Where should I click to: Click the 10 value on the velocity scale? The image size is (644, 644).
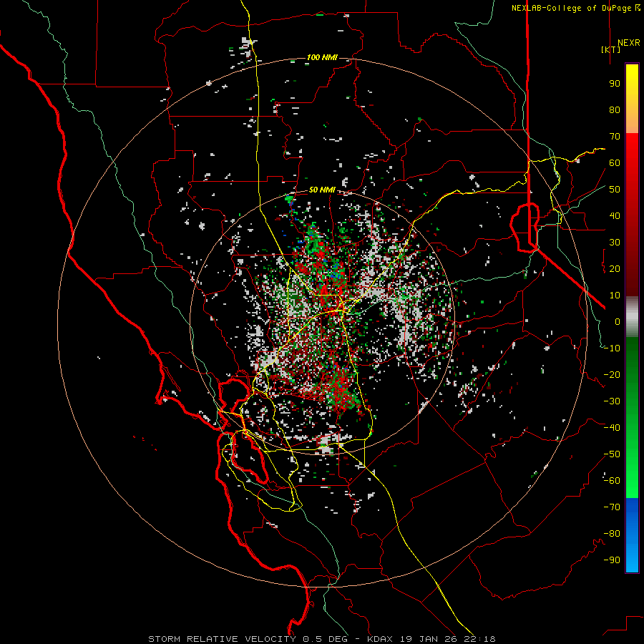(x=615, y=296)
